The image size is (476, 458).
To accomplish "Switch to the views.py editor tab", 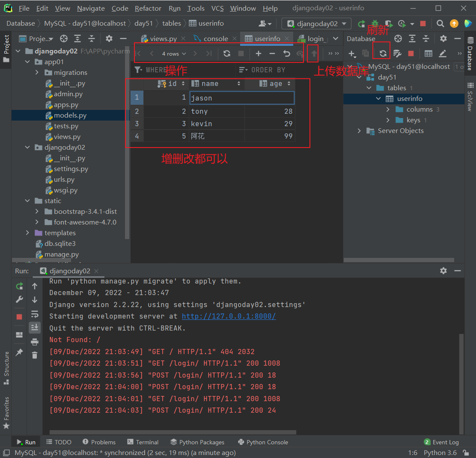I will click(163, 38).
